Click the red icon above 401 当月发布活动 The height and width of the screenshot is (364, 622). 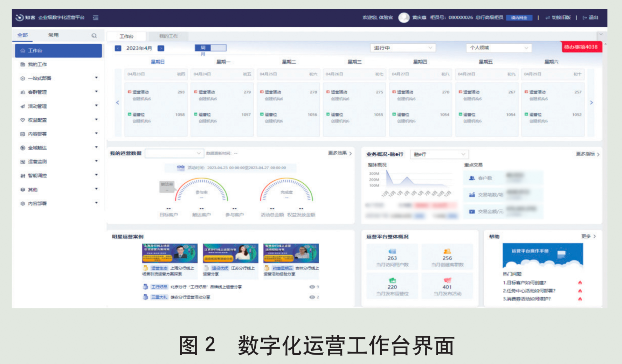point(447,280)
